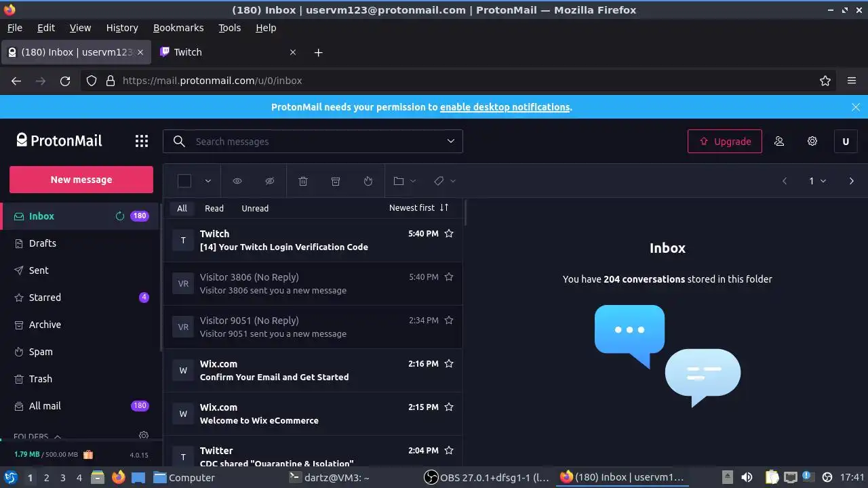Open folder settings gear in sidebar
Viewport: 868px width, 488px height.
(x=144, y=436)
